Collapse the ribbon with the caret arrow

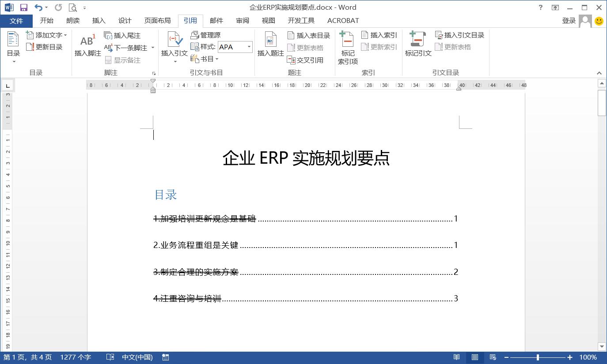(x=599, y=73)
